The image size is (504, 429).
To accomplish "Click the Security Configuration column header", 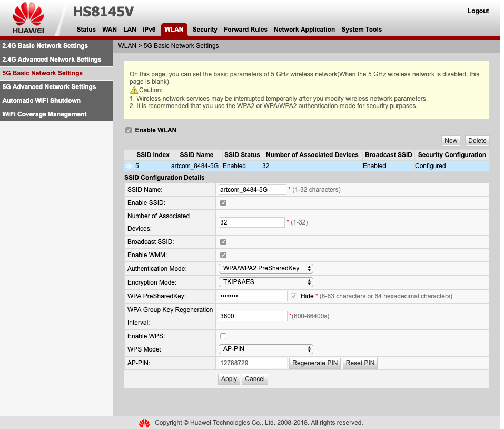I will coord(452,155).
